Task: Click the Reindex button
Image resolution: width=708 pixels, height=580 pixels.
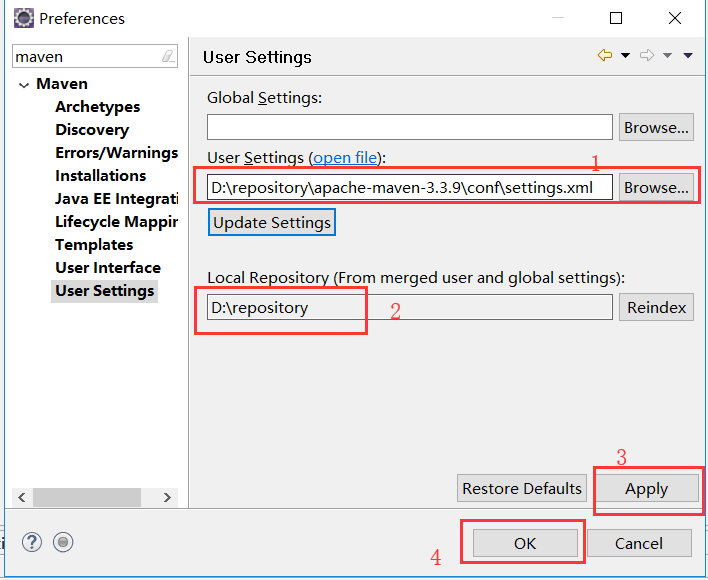Action: point(656,308)
